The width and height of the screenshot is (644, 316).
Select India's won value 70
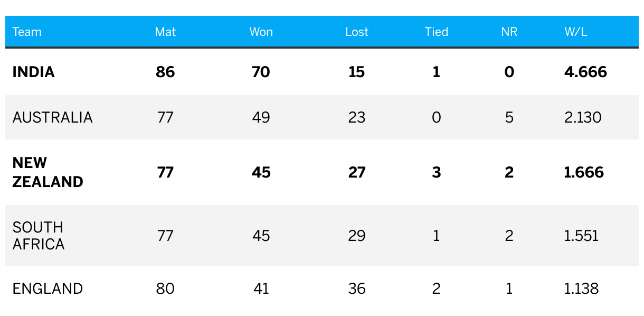(x=261, y=72)
